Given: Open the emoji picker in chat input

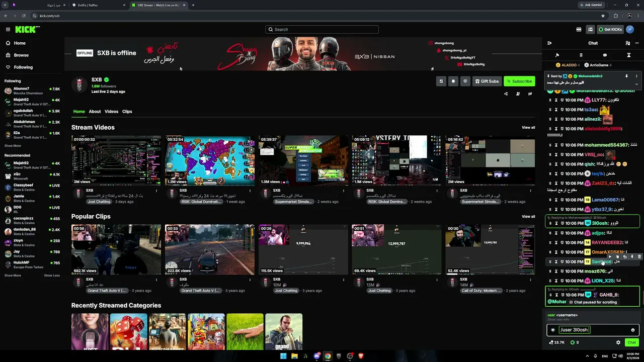Looking at the screenshot, I should (x=633, y=330).
